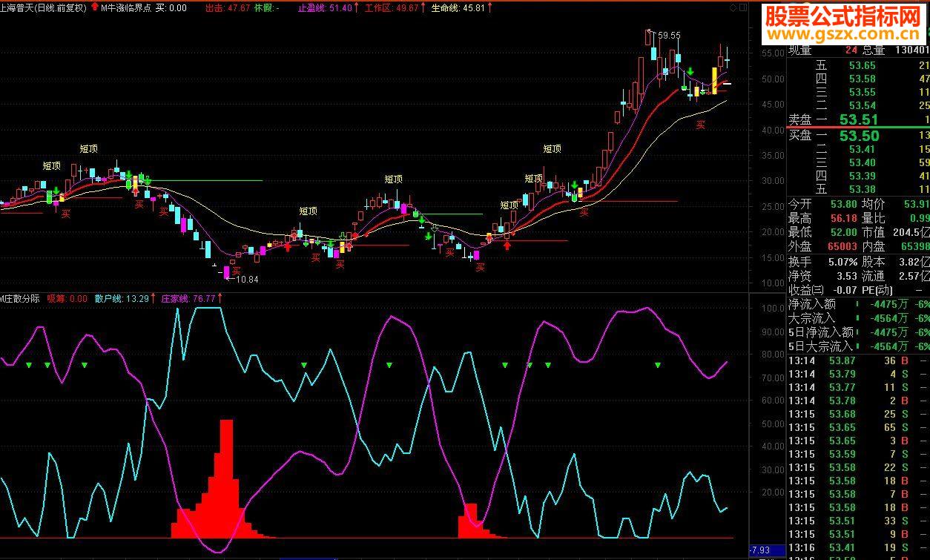Toggle the PE(动) label
Viewport: 930px width, 560px height.
pyautogui.click(x=879, y=290)
